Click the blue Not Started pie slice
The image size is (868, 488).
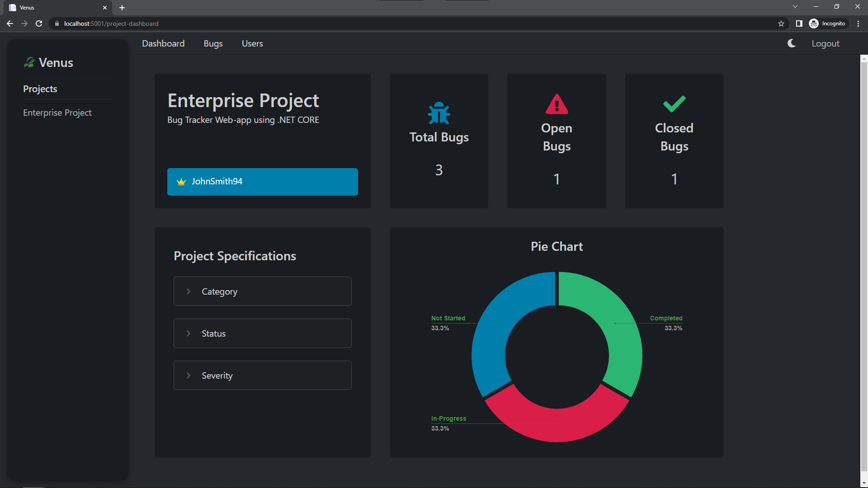click(500, 323)
